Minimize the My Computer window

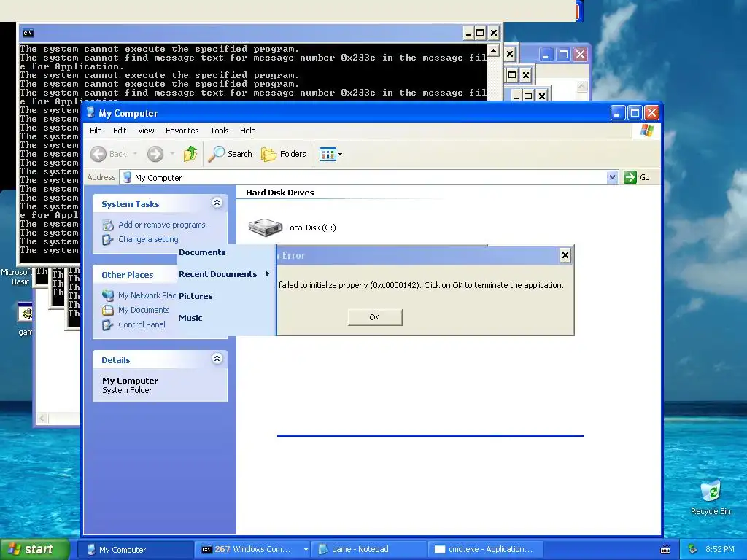tap(618, 113)
